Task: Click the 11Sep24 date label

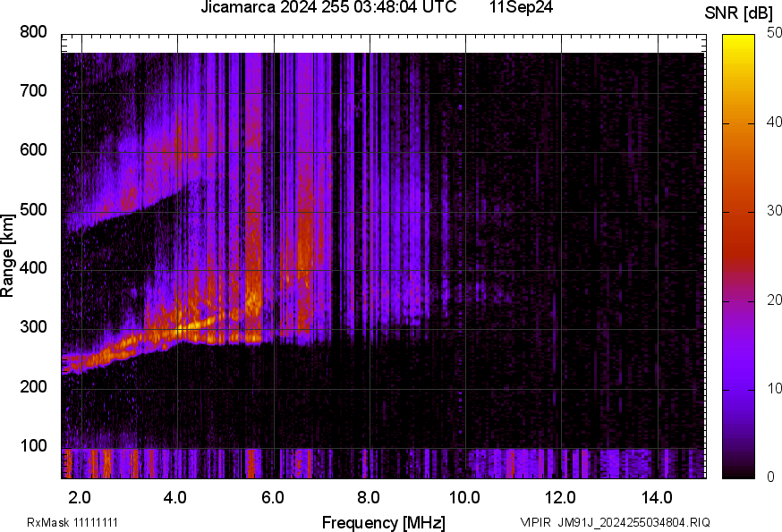Action: point(521,8)
